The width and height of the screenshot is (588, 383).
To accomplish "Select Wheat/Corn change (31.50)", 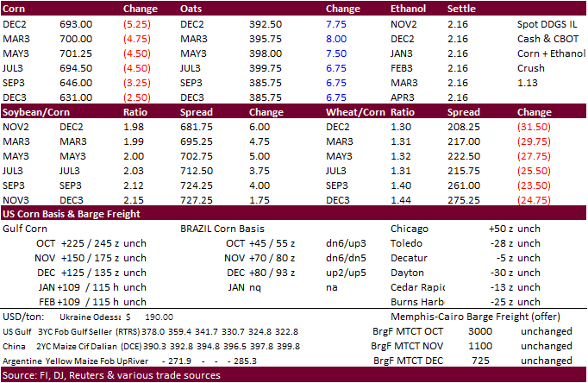I will point(534,127).
